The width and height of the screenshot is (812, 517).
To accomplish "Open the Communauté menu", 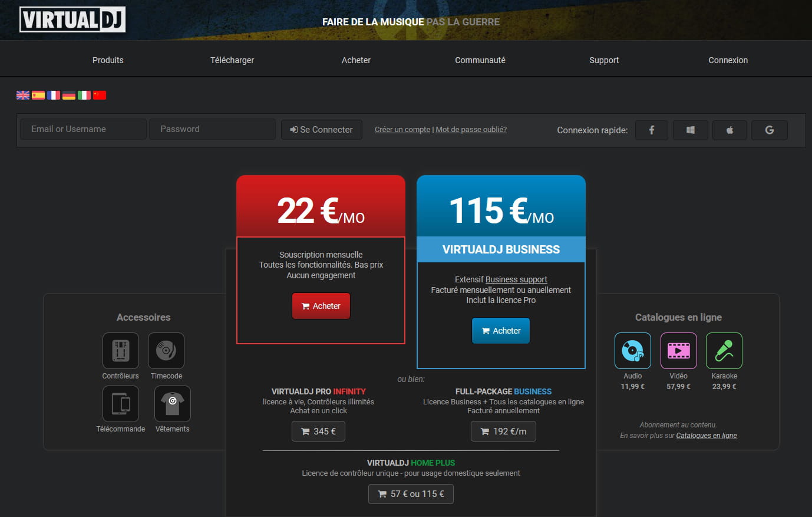I will tap(480, 60).
